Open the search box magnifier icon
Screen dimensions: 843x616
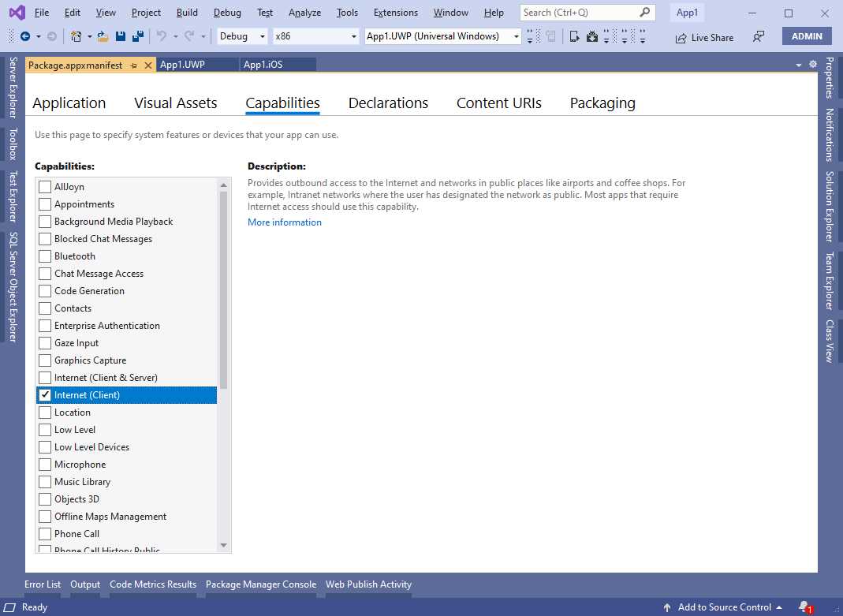tap(645, 12)
